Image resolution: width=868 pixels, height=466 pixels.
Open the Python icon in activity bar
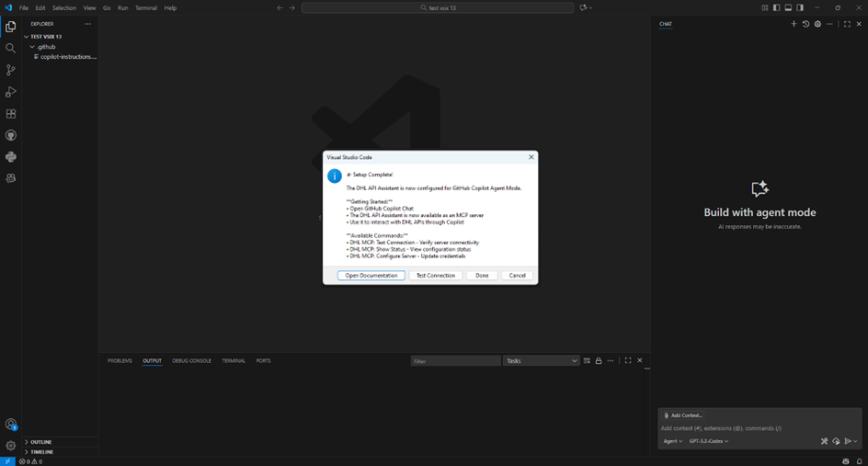click(11, 157)
